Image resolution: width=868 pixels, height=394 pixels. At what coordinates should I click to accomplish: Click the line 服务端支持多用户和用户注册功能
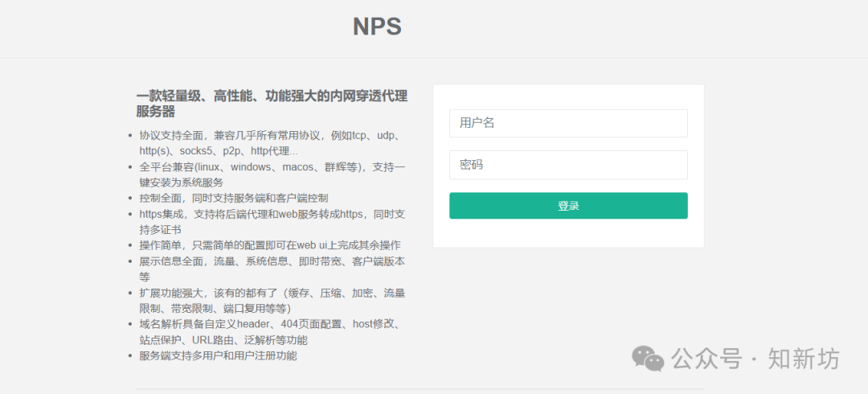coord(218,355)
